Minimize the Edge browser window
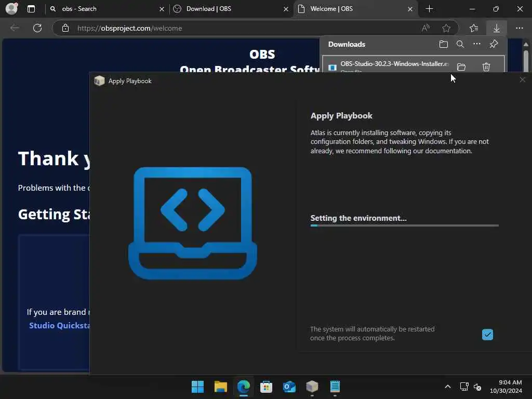The image size is (532, 399). pos(472,9)
